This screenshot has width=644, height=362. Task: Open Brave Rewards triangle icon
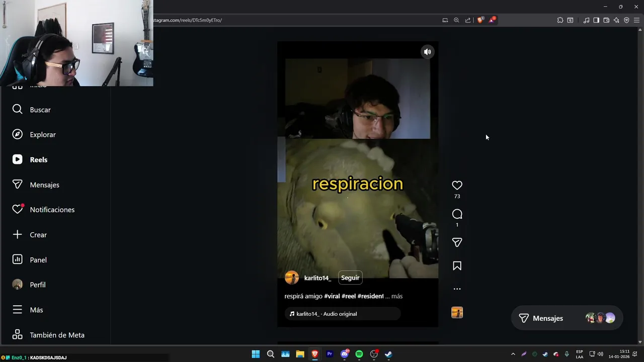pos(492,20)
